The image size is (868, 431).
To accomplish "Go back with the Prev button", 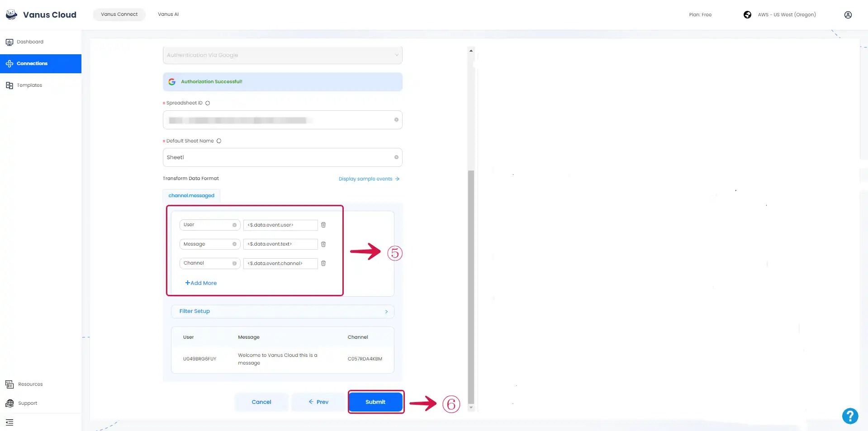I will 318,402.
